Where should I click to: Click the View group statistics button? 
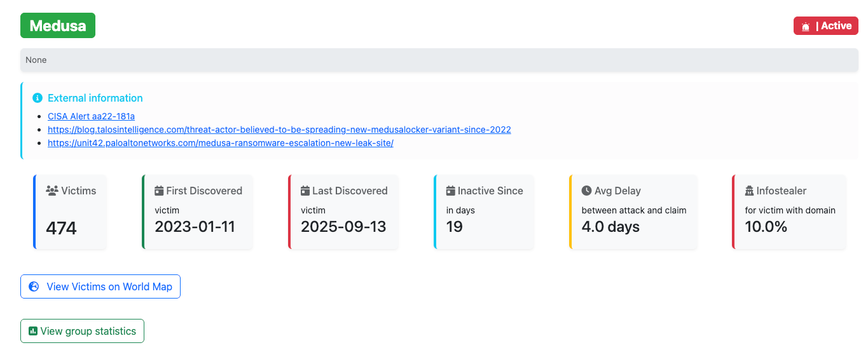click(x=82, y=331)
